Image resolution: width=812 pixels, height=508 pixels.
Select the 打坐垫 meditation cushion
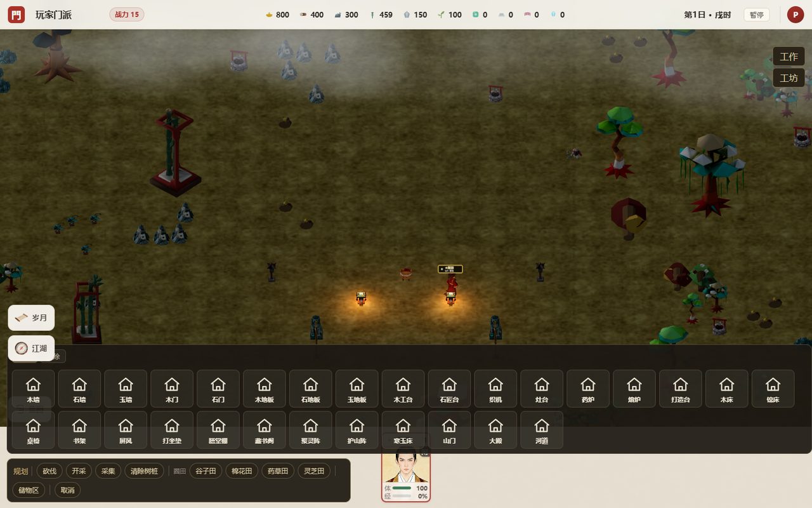coord(172,430)
